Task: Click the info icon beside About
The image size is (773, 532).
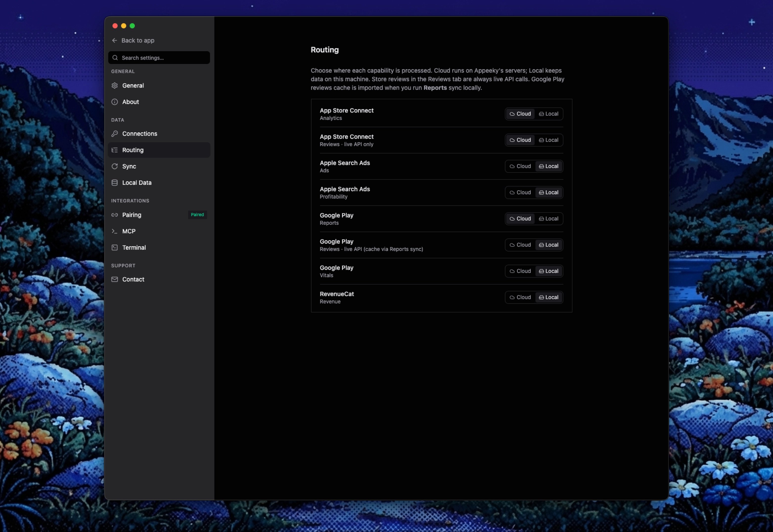Action: [115, 102]
